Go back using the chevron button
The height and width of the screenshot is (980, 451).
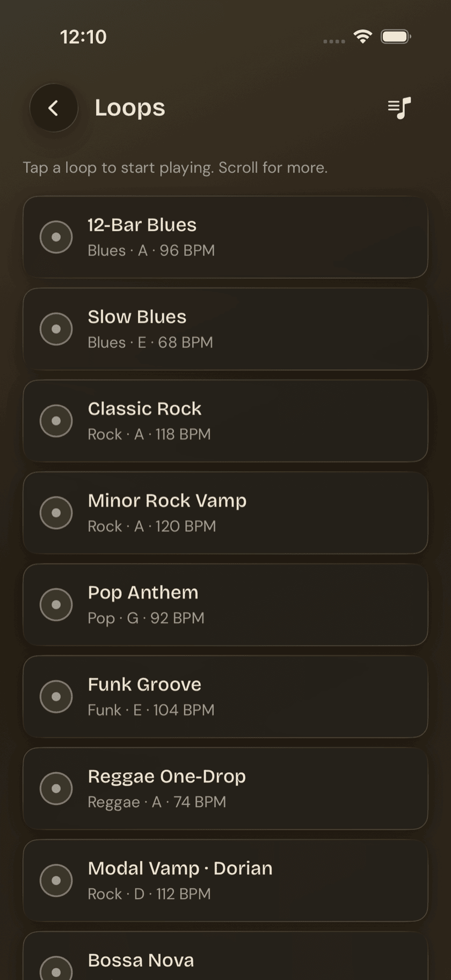(54, 108)
